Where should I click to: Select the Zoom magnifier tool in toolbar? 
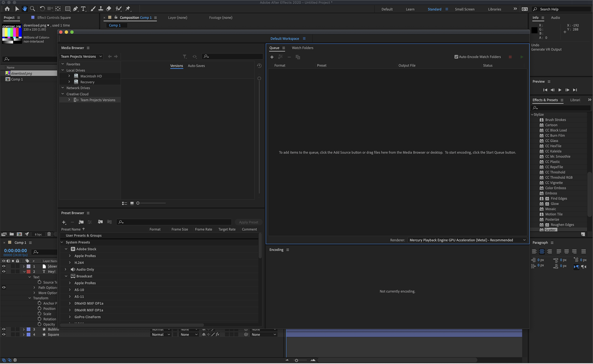click(32, 9)
